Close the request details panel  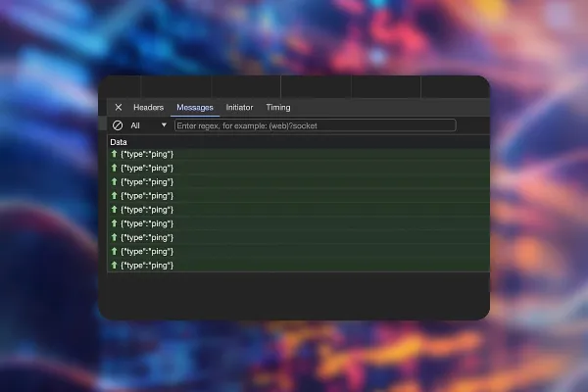(x=119, y=107)
